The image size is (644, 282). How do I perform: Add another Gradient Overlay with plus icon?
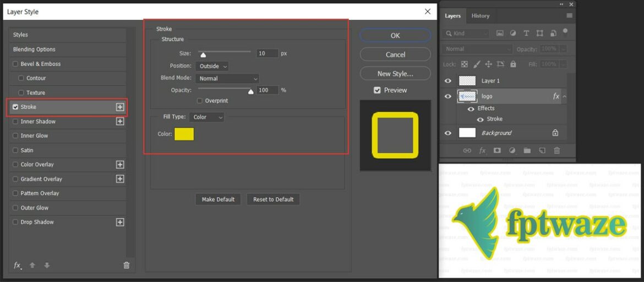tap(120, 179)
